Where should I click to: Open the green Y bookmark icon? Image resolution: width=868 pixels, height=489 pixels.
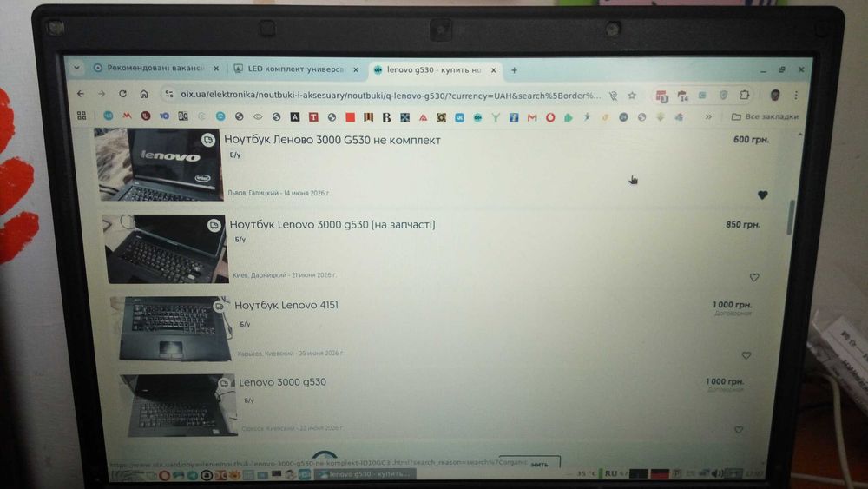click(x=496, y=117)
